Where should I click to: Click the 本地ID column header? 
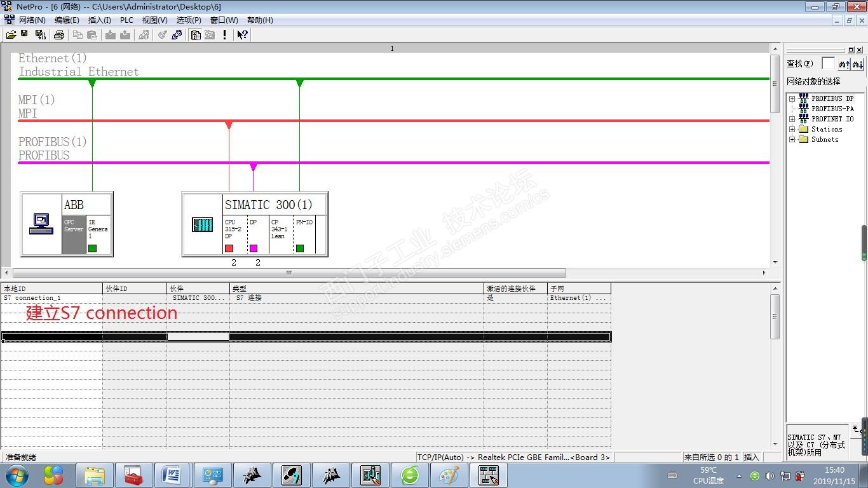(51, 288)
